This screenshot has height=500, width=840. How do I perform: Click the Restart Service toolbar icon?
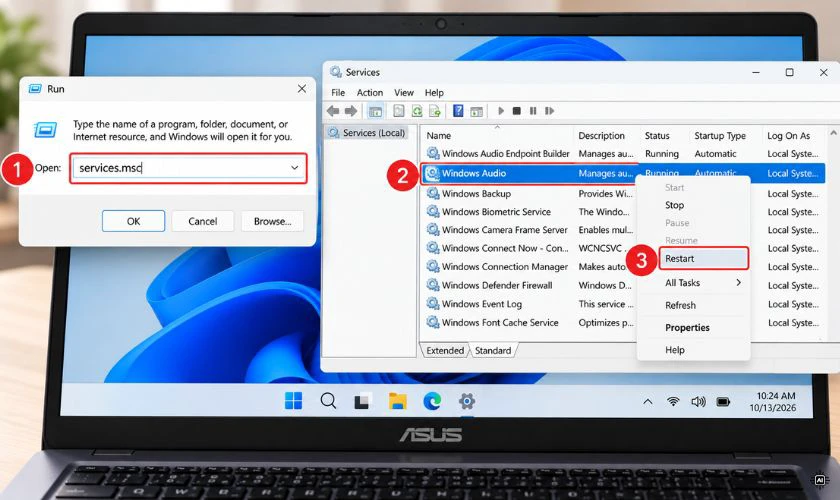point(549,111)
